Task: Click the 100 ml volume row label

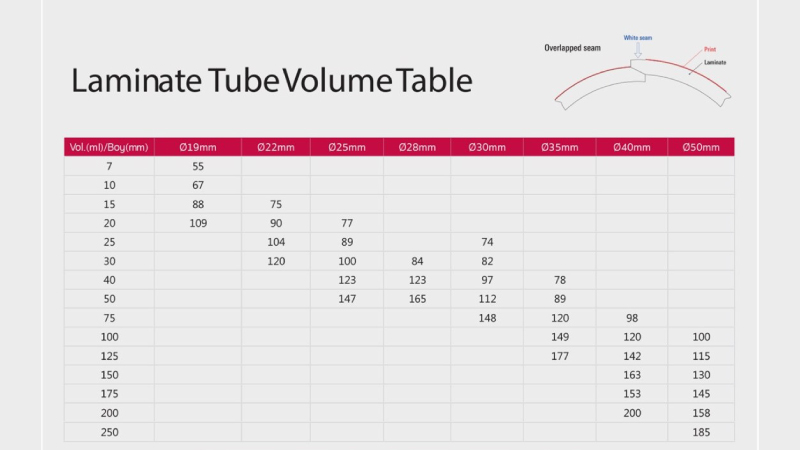Action: (109, 337)
